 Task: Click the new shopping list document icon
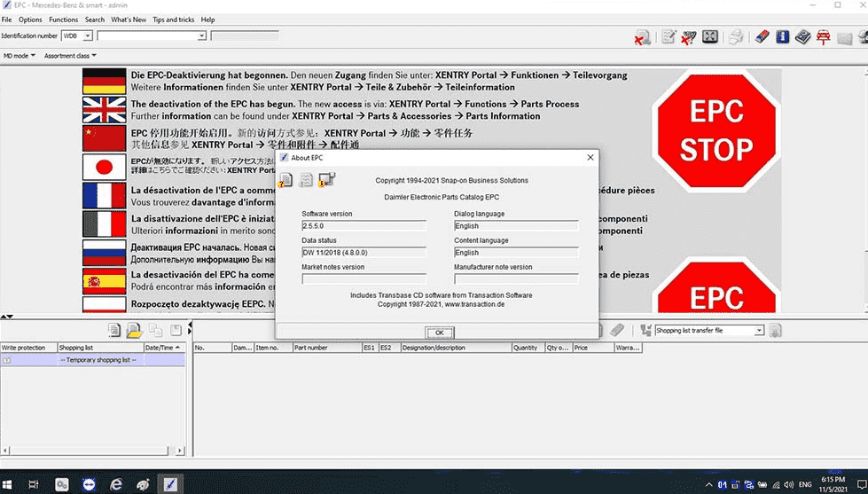(x=114, y=330)
